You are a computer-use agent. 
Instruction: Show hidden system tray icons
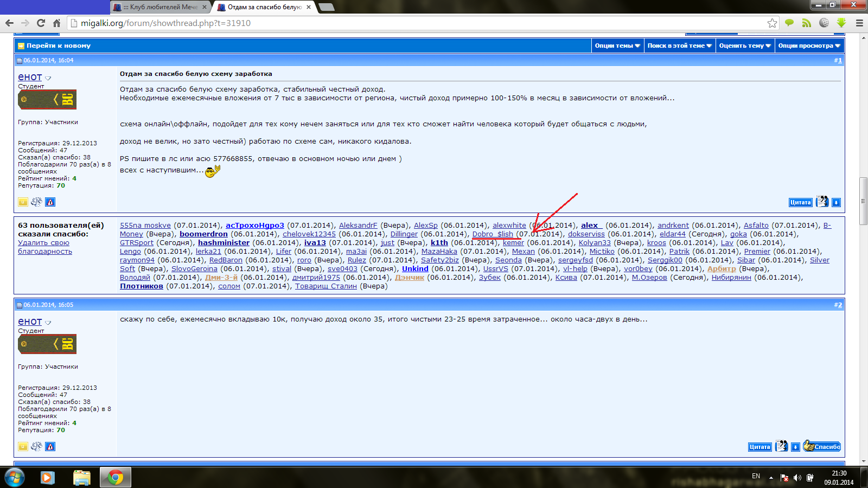[771, 478]
